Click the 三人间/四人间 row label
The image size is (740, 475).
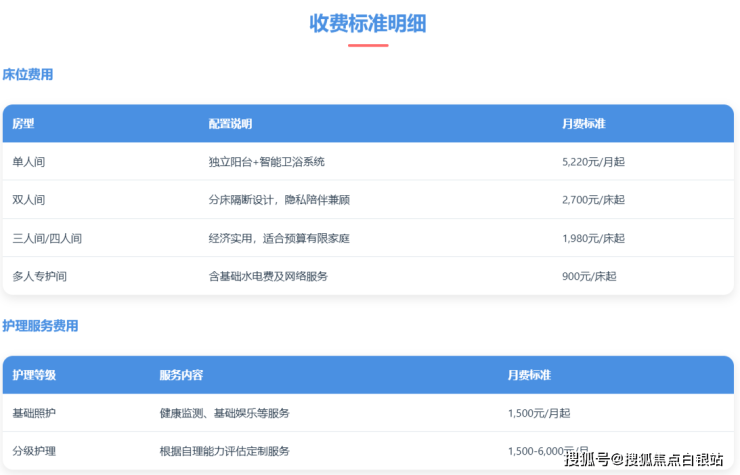click(47, 238)
